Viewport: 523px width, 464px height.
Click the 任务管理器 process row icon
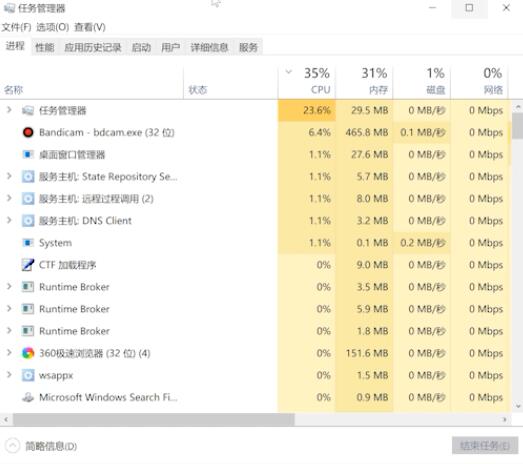point(28,110)
